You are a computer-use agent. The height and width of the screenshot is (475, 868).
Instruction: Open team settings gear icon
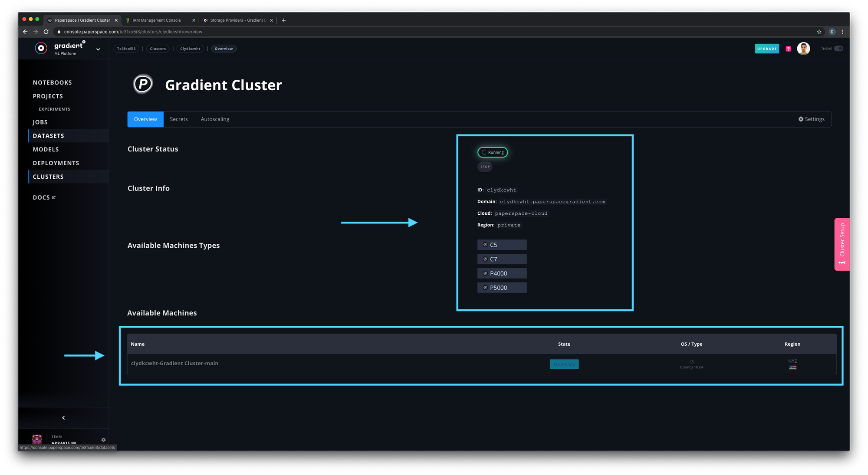click(103, 440)
